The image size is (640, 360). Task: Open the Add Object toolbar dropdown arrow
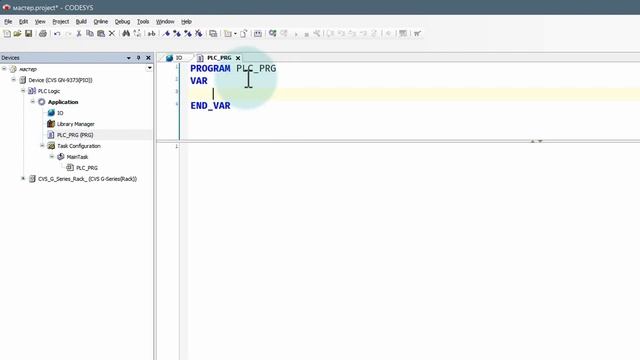tap(235, 33)
